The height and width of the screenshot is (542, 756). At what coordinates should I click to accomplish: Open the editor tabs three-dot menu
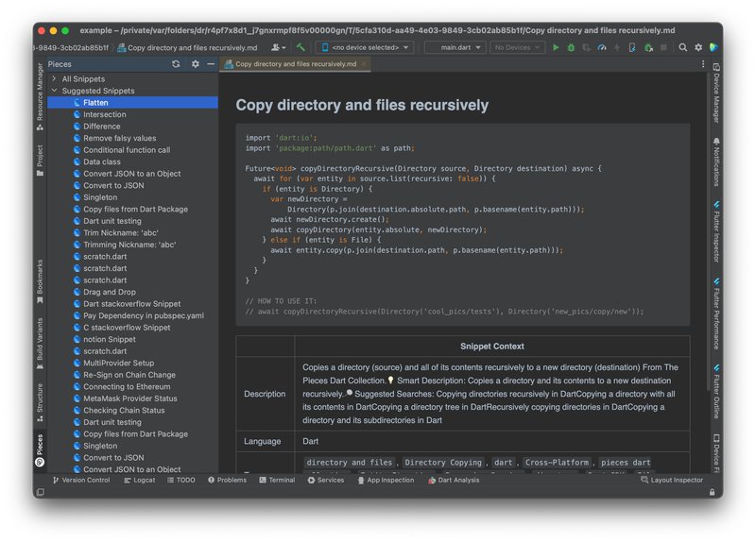click(703, 64)
